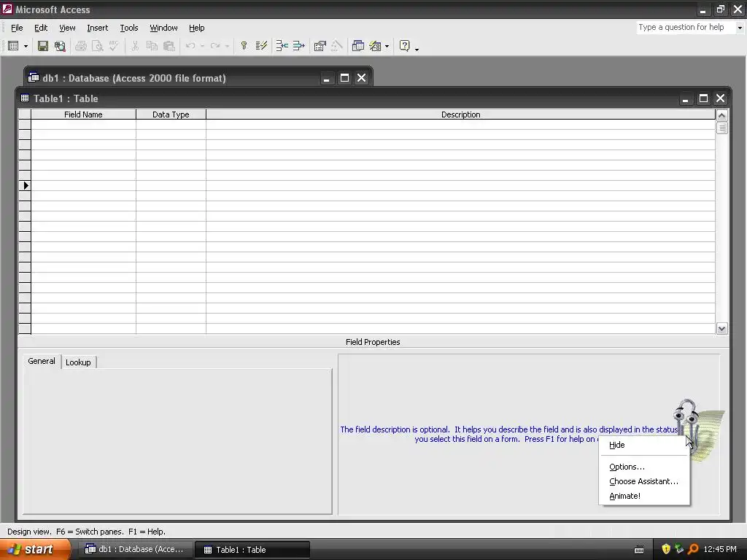Click the New Object toolbar icon

[376, 46]
